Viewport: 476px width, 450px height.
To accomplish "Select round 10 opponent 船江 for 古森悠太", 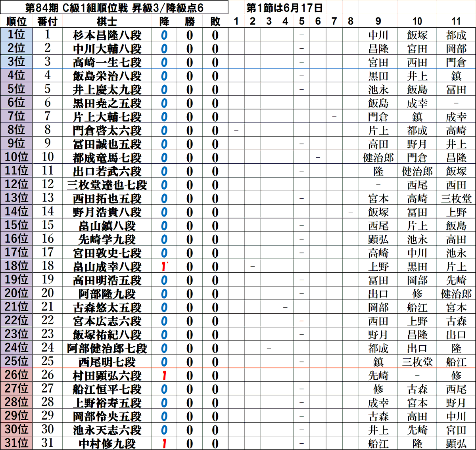I will [x=417, y=307].
